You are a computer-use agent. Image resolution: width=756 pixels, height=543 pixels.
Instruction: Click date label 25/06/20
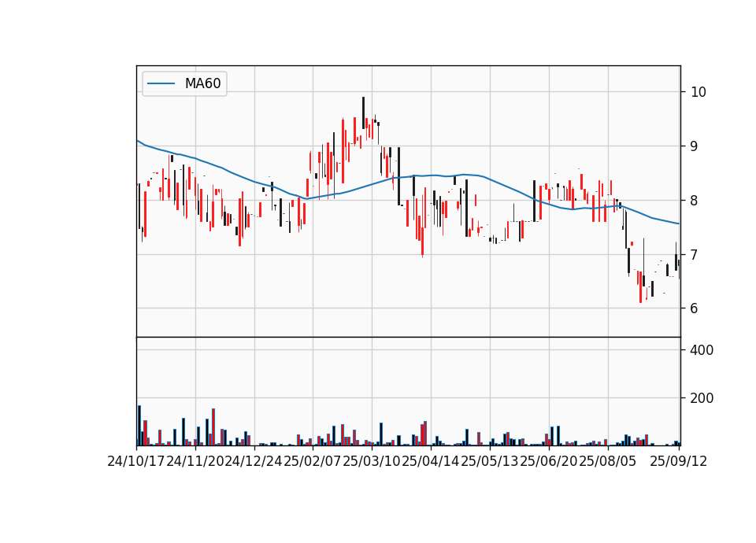[x=549, y=461]
